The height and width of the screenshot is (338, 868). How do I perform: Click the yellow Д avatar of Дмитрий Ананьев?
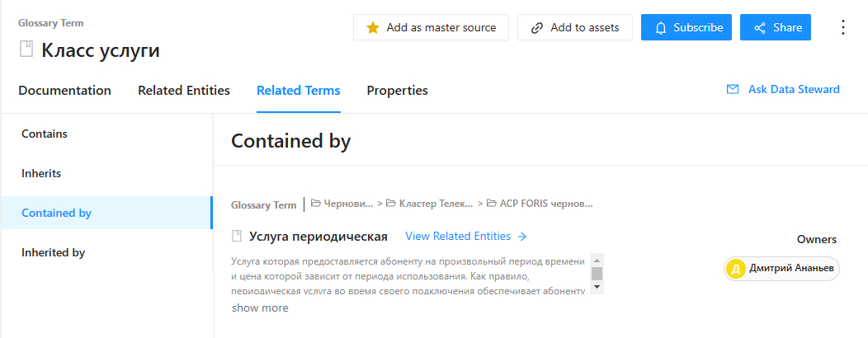click(x=735, y=269)
